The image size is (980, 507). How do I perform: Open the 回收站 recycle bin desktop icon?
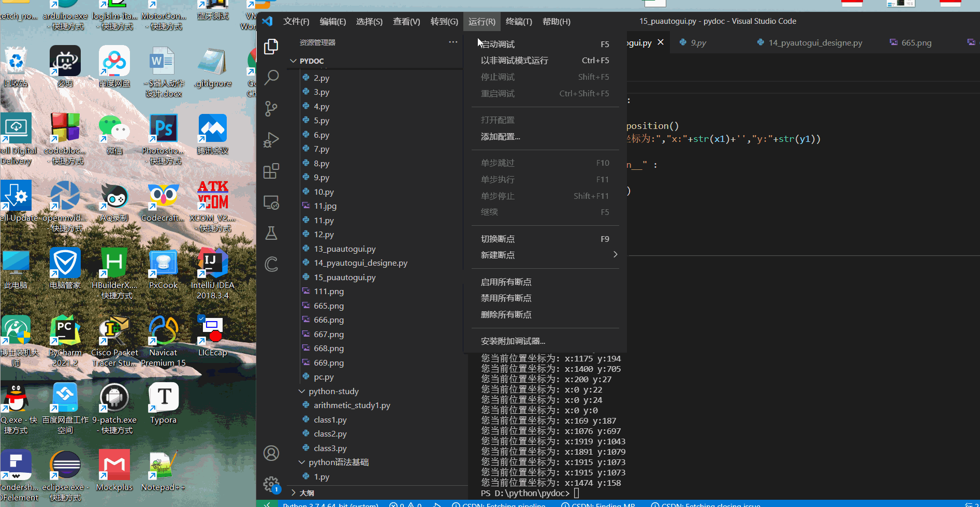pos(16,66)
